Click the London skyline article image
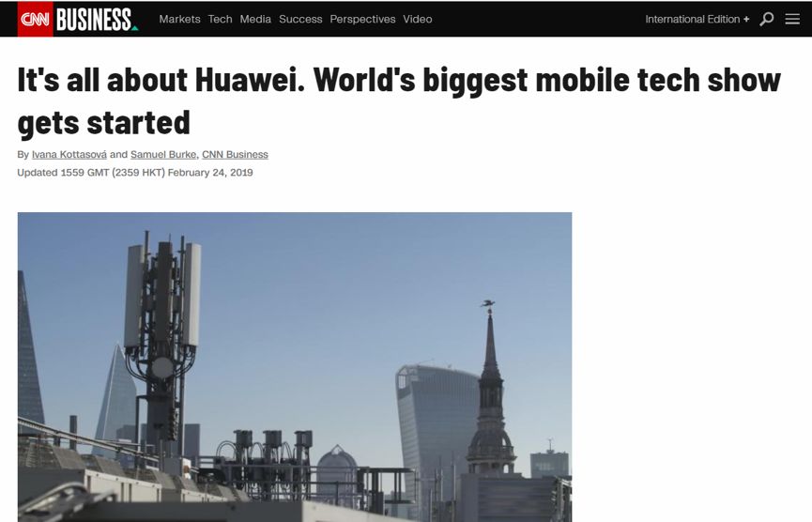812x522 pixels. click(x=295, y=367)
